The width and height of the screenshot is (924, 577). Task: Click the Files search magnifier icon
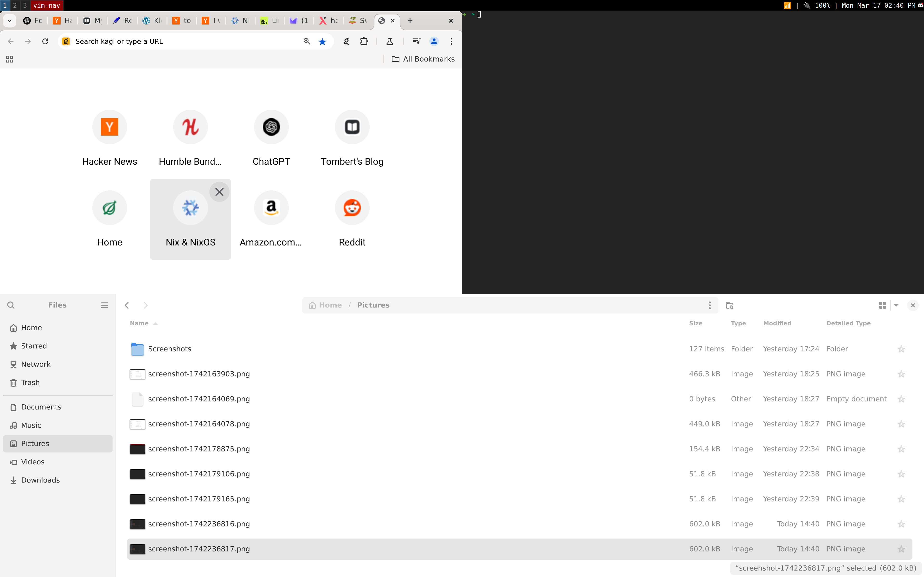tap(11, 305)
